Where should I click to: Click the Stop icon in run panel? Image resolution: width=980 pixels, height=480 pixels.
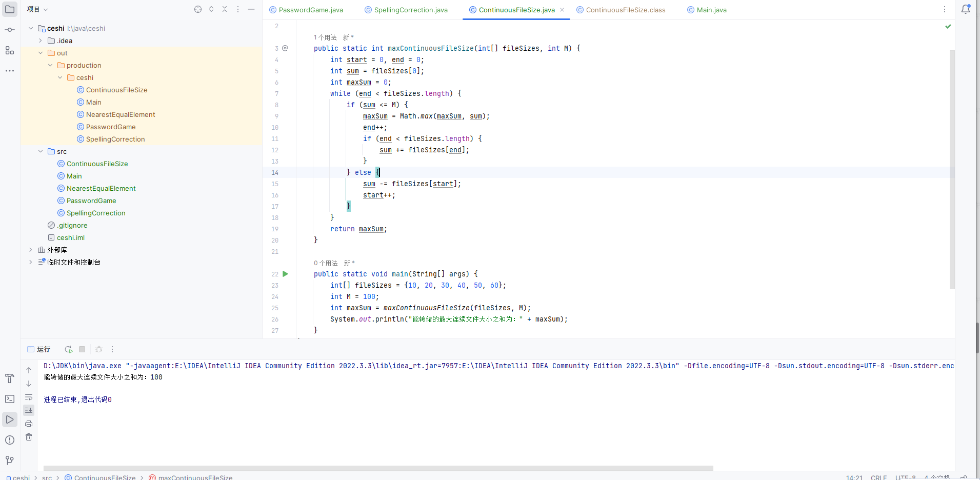pyautogui.click(x=82, y=349)
